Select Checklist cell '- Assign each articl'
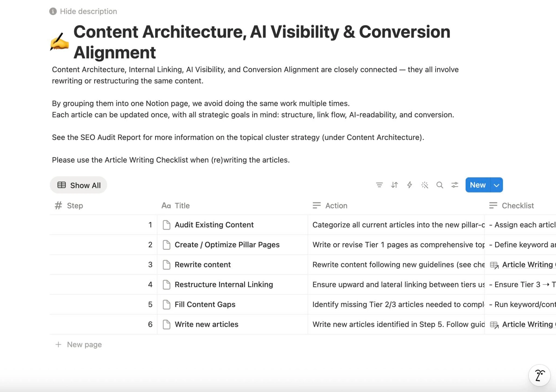 (520, 225)
